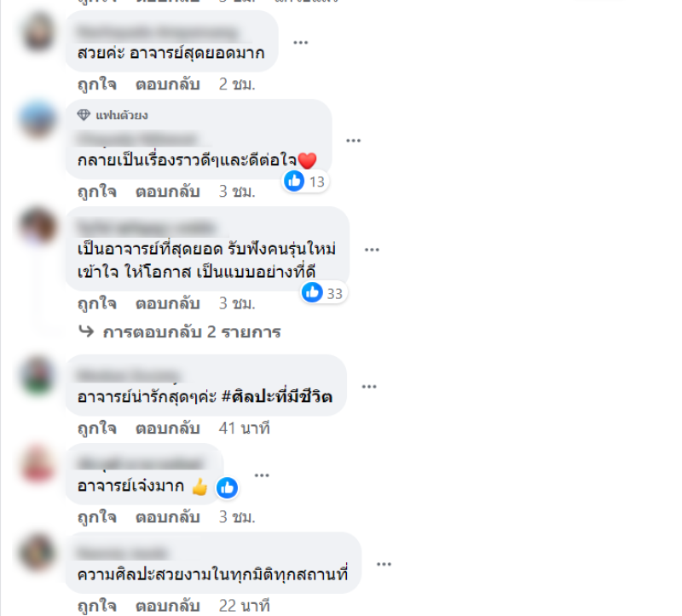Click like reaction badge on 'อาจารย์เจ๋งมาก' comment

coord(227,488)
